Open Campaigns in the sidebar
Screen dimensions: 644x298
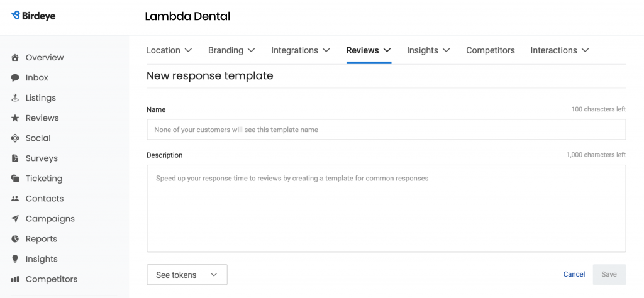click(x=50, y=218)
